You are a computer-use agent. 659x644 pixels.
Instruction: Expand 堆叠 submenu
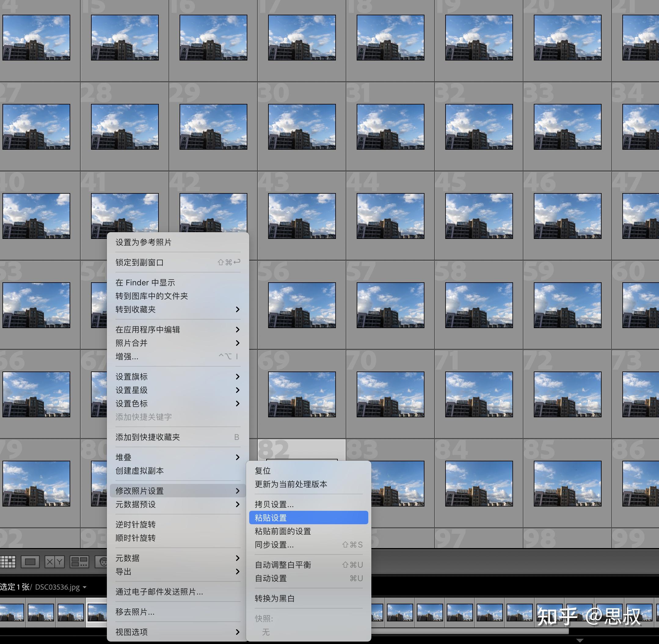178,457
